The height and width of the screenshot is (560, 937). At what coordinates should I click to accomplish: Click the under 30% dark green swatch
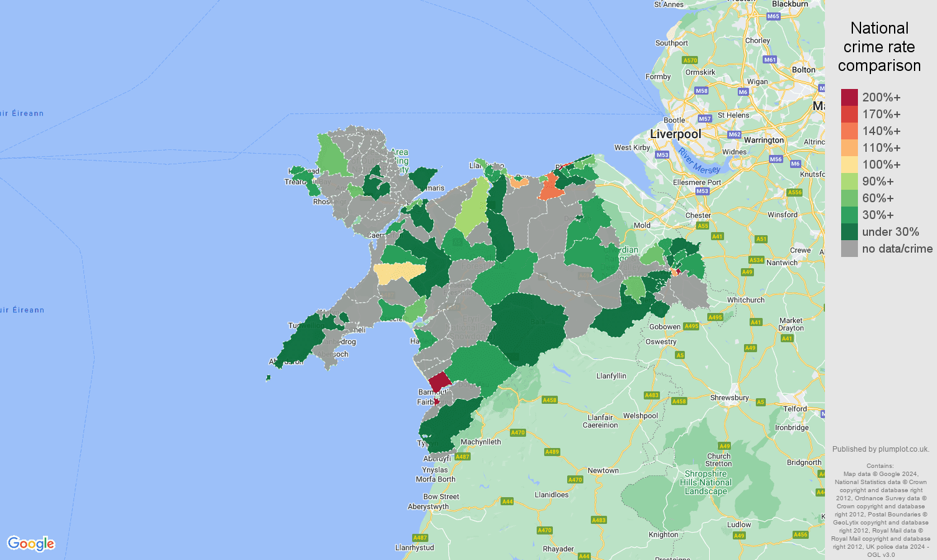[849, 231]
